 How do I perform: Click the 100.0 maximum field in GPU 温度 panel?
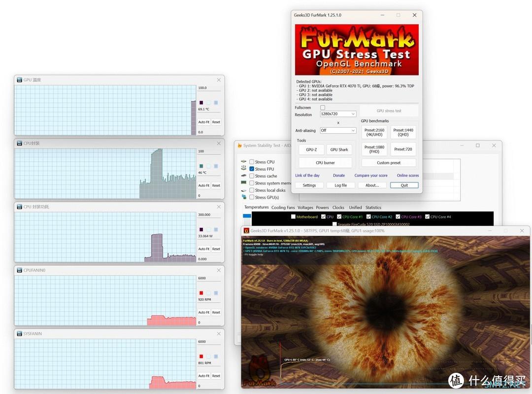pyautogui.click(x=209, y=88)
